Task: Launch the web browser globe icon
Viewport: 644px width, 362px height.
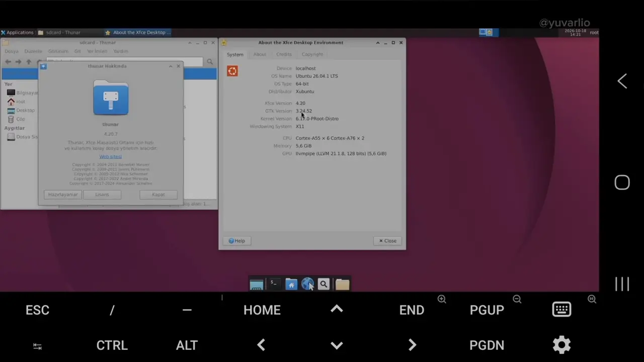Action: click(307, 284)
